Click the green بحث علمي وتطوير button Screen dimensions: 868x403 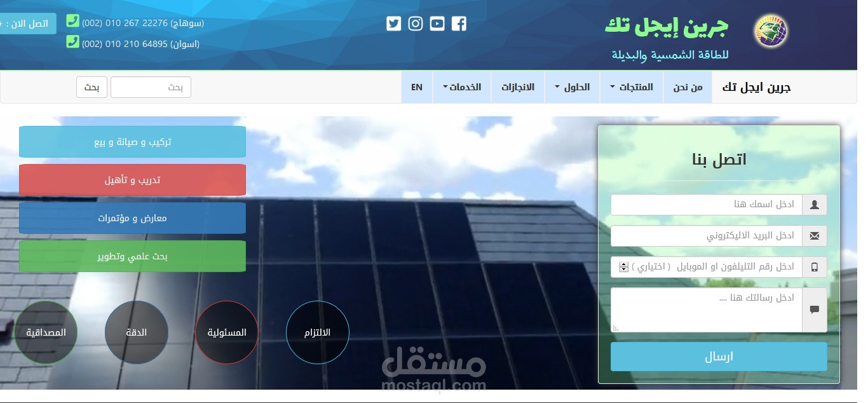pos(132,256)
